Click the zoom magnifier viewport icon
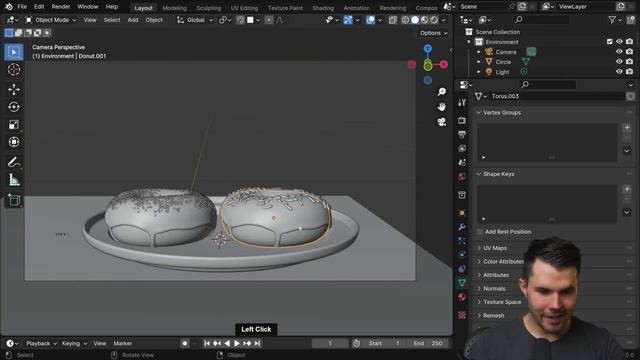 click(441, 92)
